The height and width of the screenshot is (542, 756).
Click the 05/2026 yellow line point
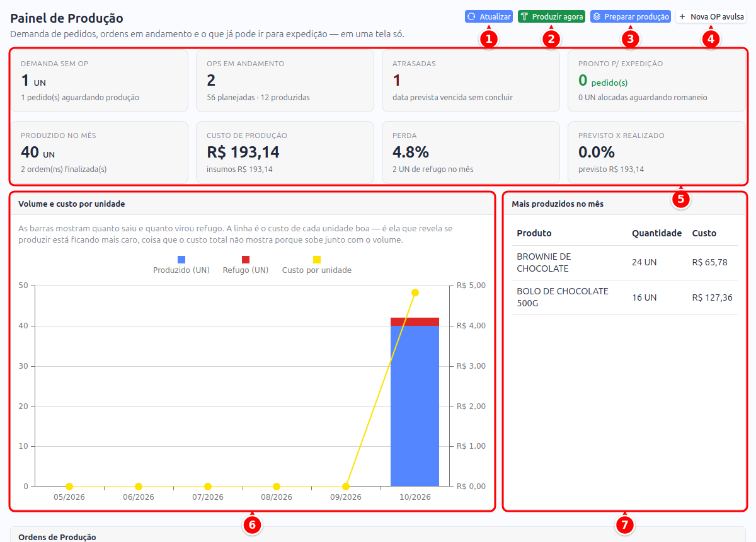point(69,487)
